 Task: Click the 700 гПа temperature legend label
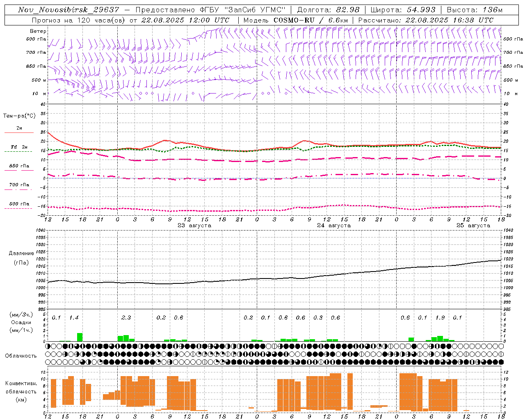point(19,185)
